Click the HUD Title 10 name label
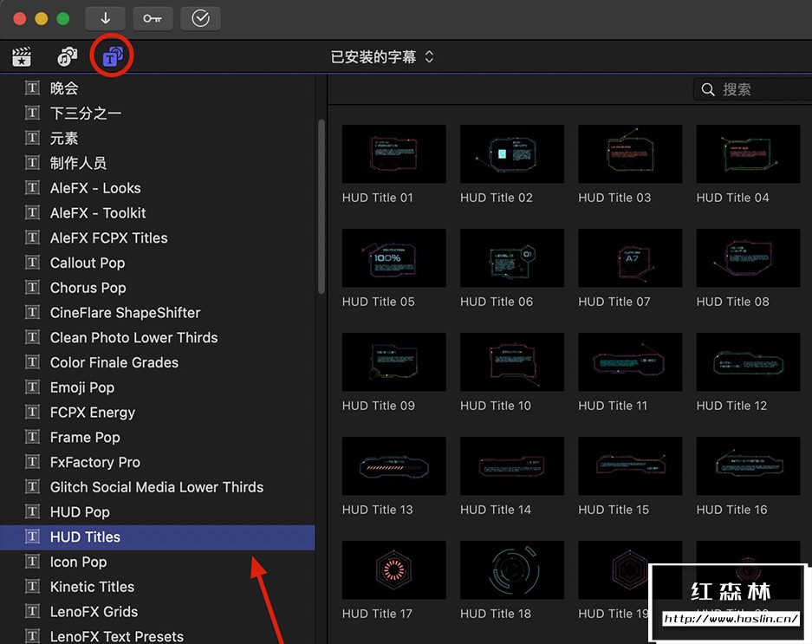The height and width of the screenshot is (644, 812). [x=496, y=406]
